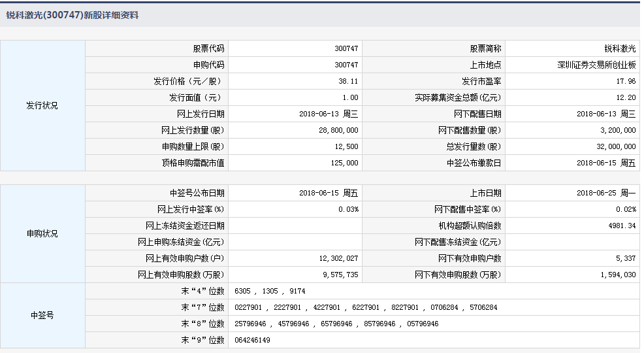
Task: Click the 末"4"位数 winning numbers row
Action: click(269, 292)
